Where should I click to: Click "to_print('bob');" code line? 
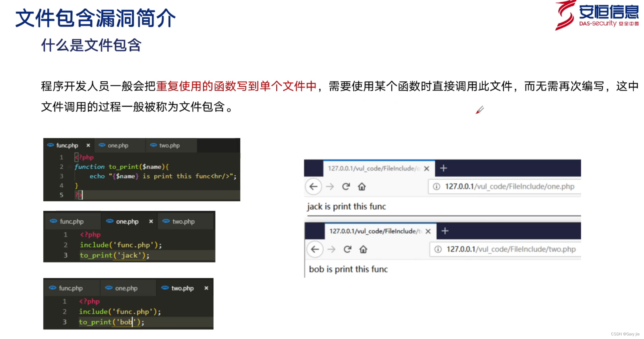(111, 322)
